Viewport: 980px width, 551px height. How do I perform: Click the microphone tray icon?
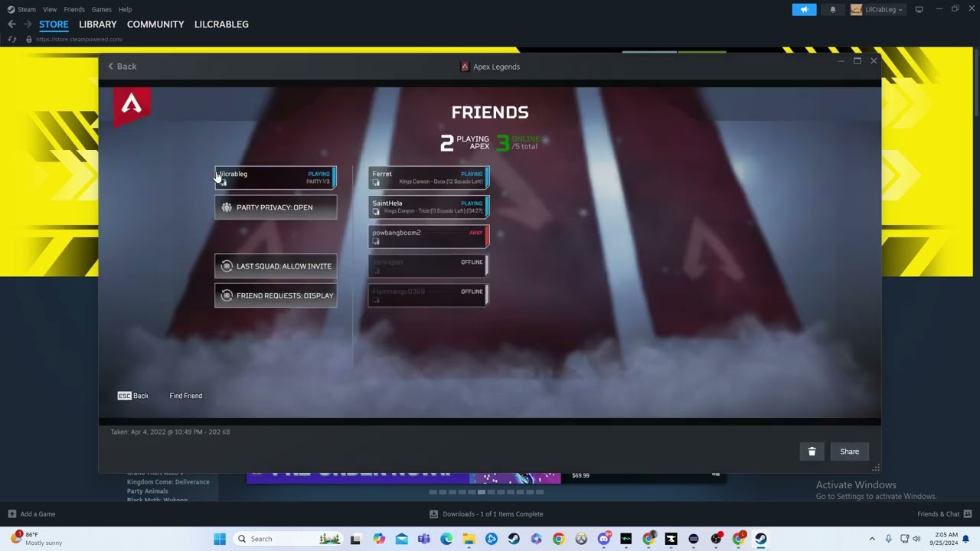888,539
